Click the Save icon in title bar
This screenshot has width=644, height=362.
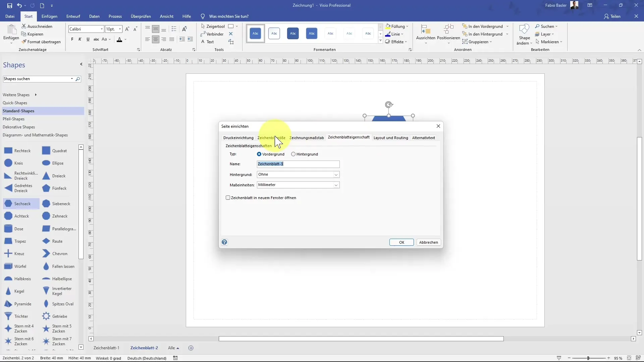pyautogui.click(x=9, y=5)
